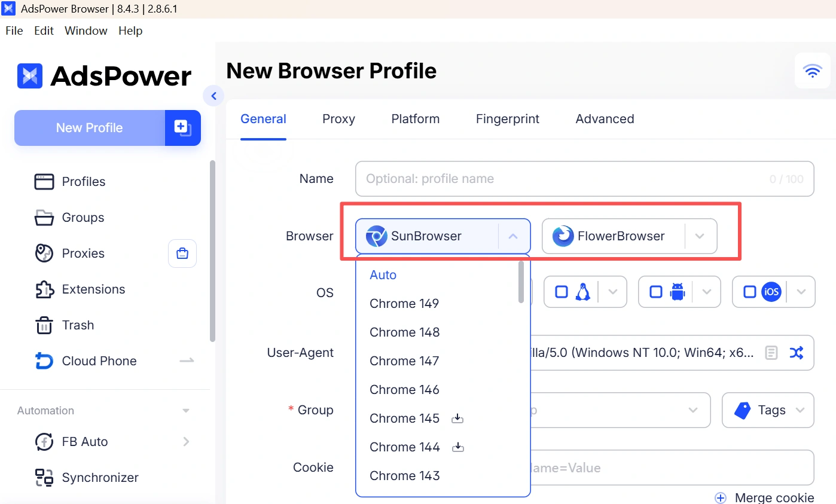
Task: Randomize the User-Agent with shuffle icon
Action: pos(797,353)
